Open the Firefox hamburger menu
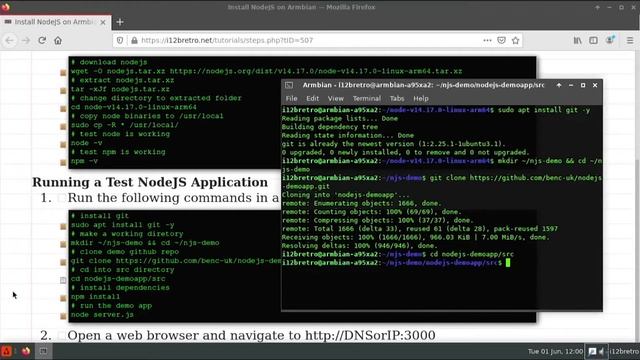 click(630, 40)
